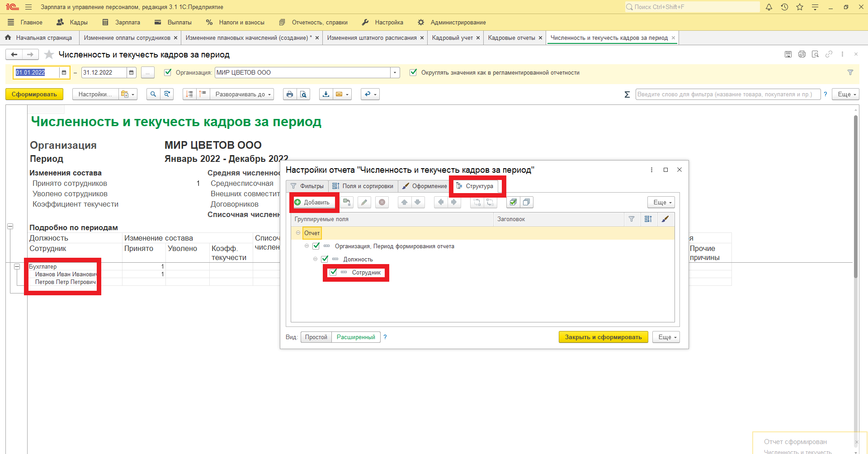
Task: Uncheck the Сотрудник grouping checkbox
Action: (x=333, y=272)
